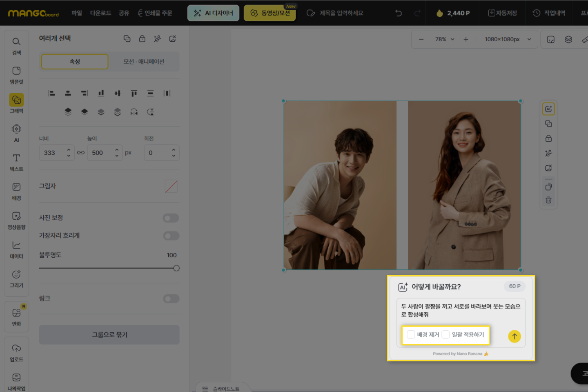The height and width of the screenshot is (392, 588).
Task: Turn on the 링크 toggle
Action: point(171,299)
